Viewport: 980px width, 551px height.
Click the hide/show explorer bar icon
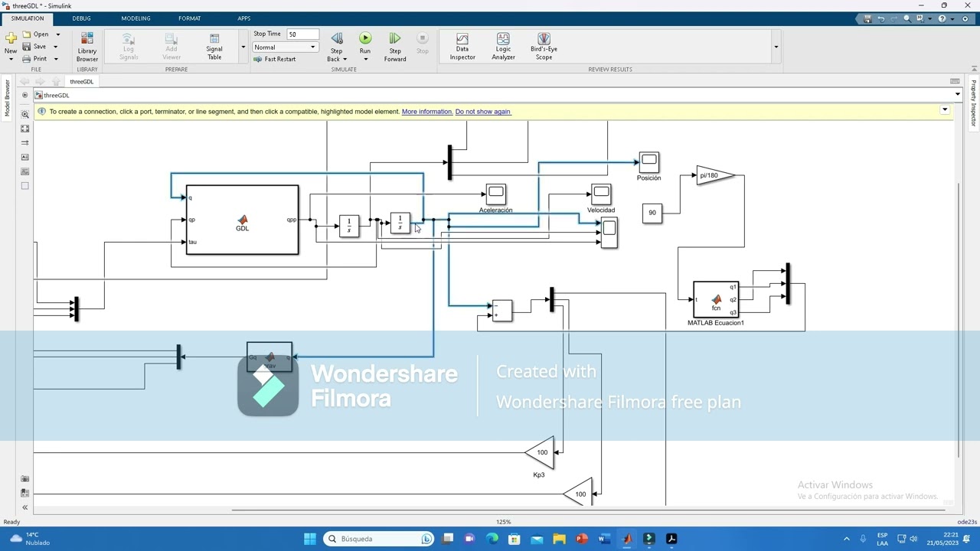(25, 95)
